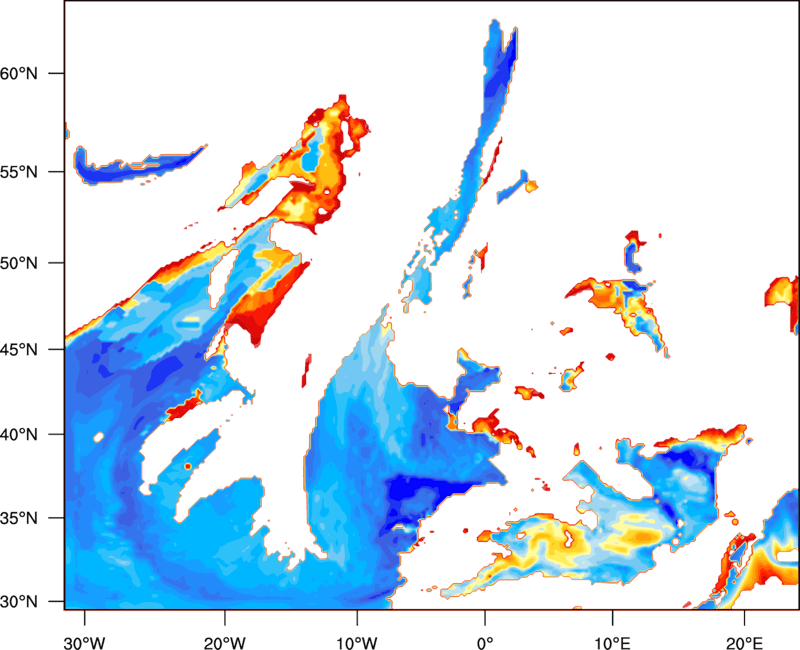Click the 10°W longitude label
The height and width of the screenshot is (650, 800).
point(357,643)
